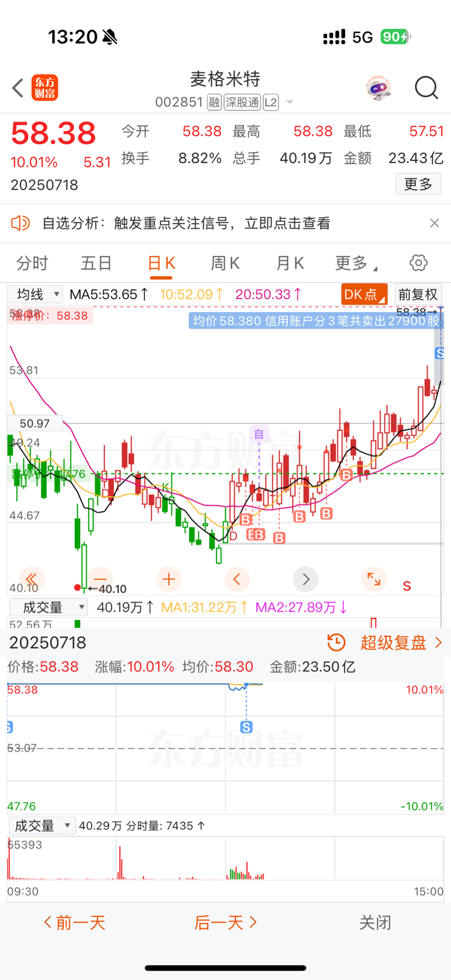Open 自选分析 signal notice text
Viewport: 451px width, 980px height.
[x=186, y=223]
